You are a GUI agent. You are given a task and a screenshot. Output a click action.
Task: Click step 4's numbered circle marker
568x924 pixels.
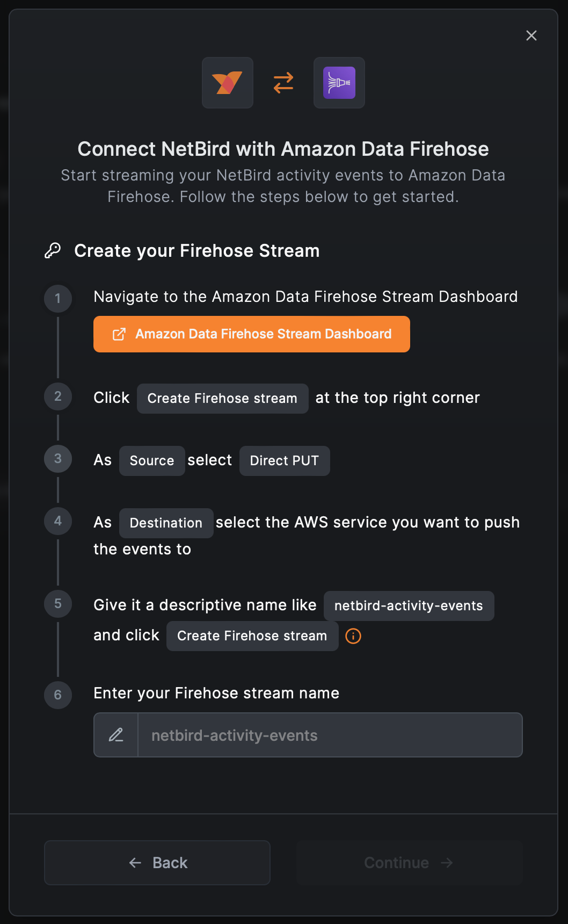[57, 521]
